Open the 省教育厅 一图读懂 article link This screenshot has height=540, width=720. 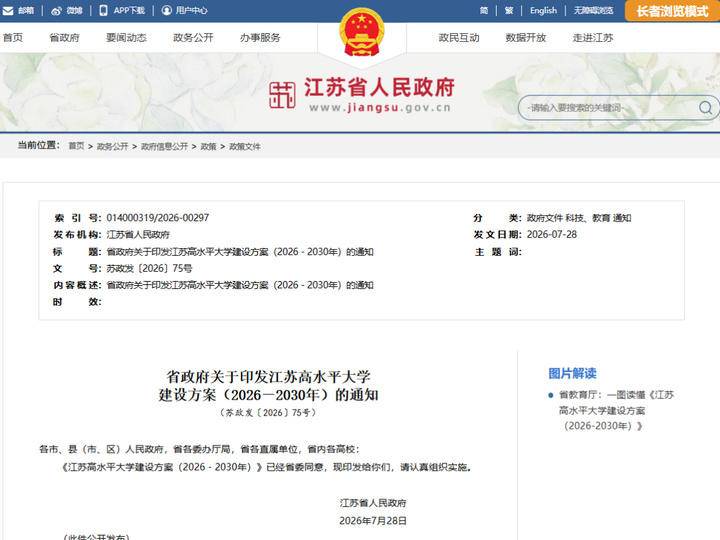tap(616, 410)
